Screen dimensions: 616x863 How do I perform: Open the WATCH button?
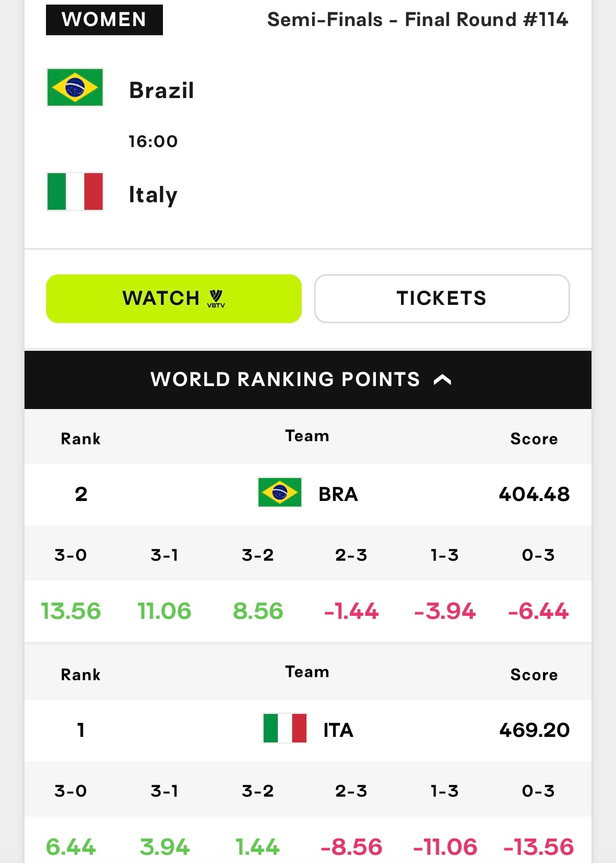174,299
